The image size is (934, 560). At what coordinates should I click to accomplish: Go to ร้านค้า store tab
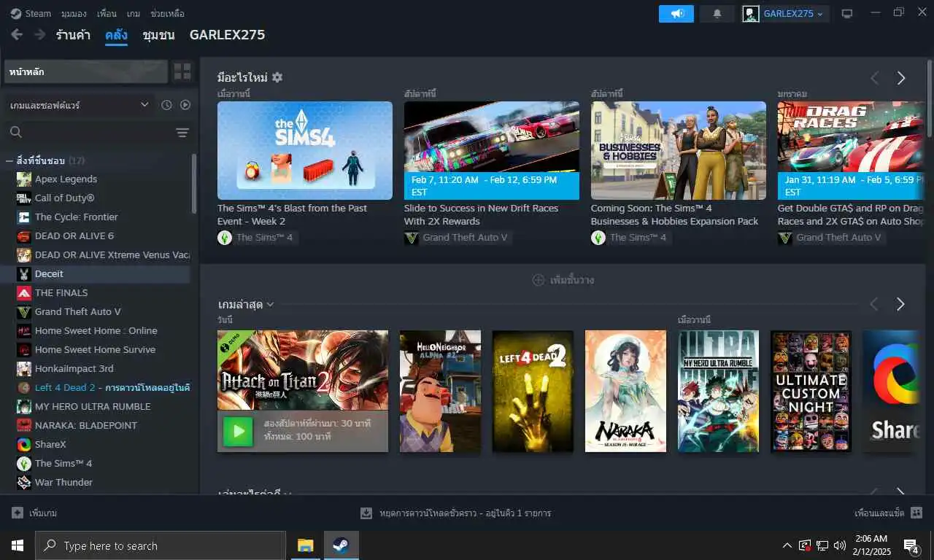[73, 34]
